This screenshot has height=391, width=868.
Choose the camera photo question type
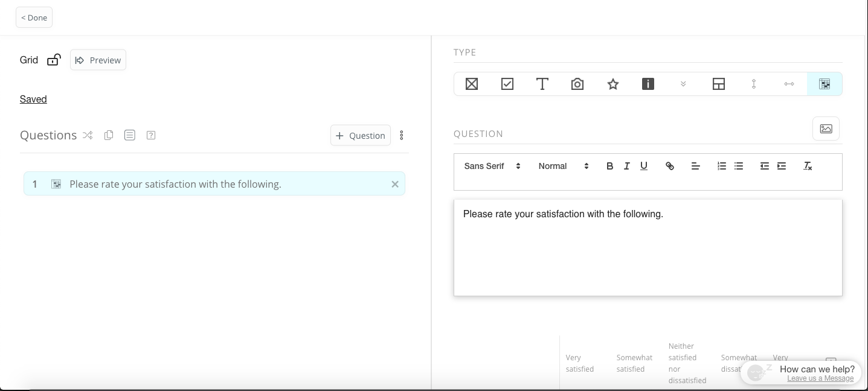577,84
